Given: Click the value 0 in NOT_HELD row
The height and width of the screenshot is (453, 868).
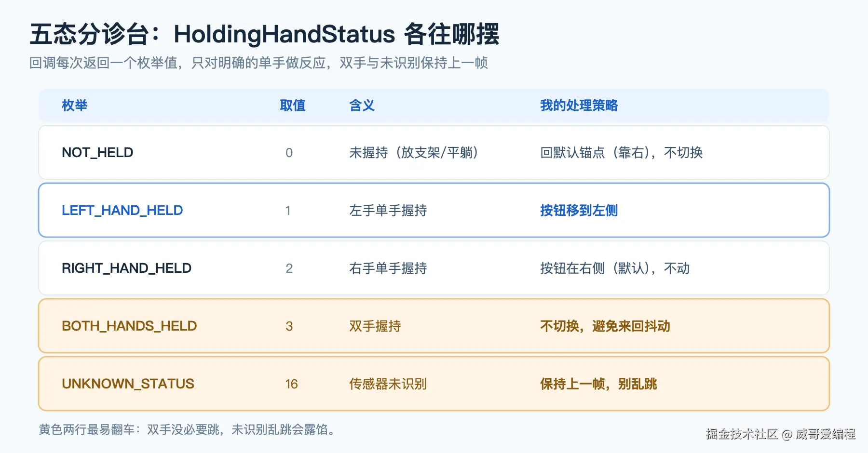Looking at the screenshot, I should point(289,153).
